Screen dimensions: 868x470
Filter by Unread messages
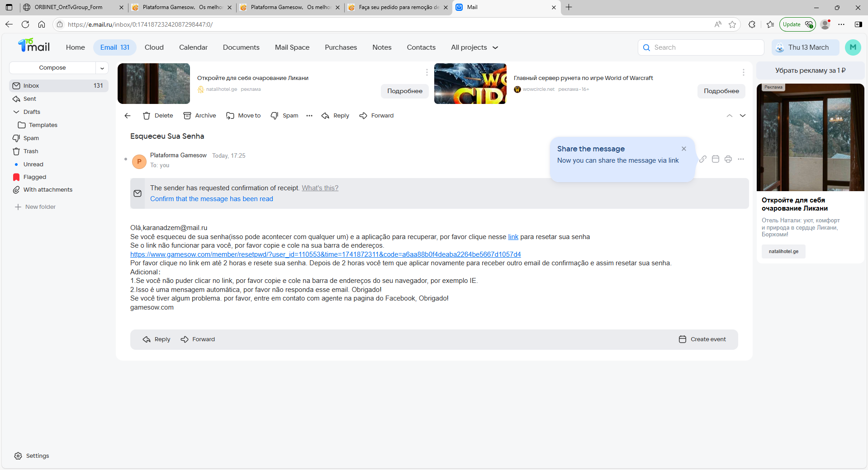59,164
